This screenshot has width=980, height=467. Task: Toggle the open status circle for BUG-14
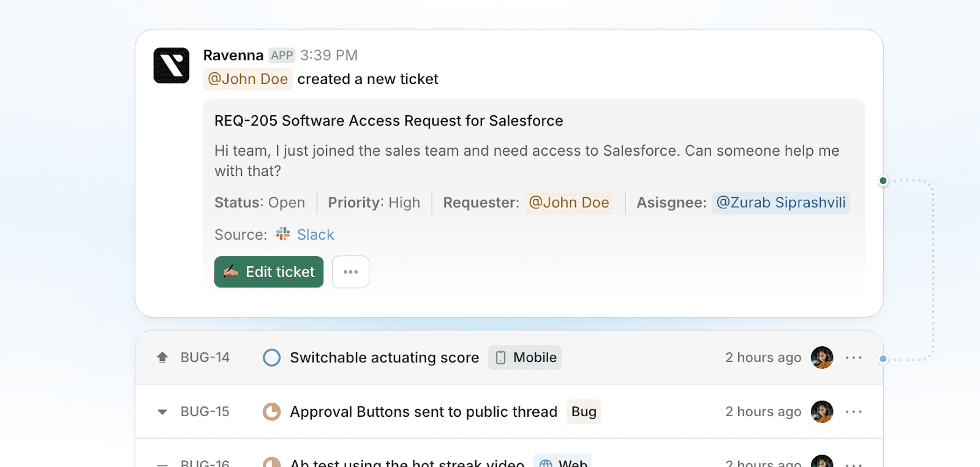[x=271, y=357]
